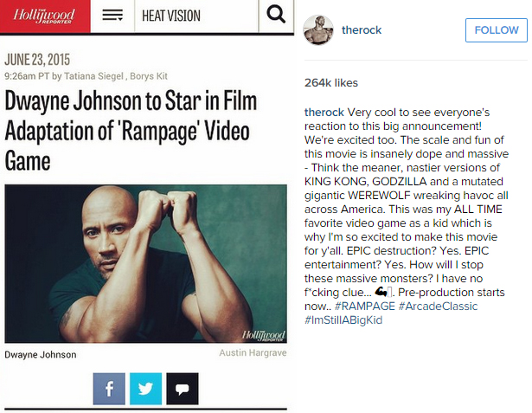The height and width of the screenshot is (413, 532).
Task: Click the #RAMPAGE hashtag
Action: click(365, 306)
